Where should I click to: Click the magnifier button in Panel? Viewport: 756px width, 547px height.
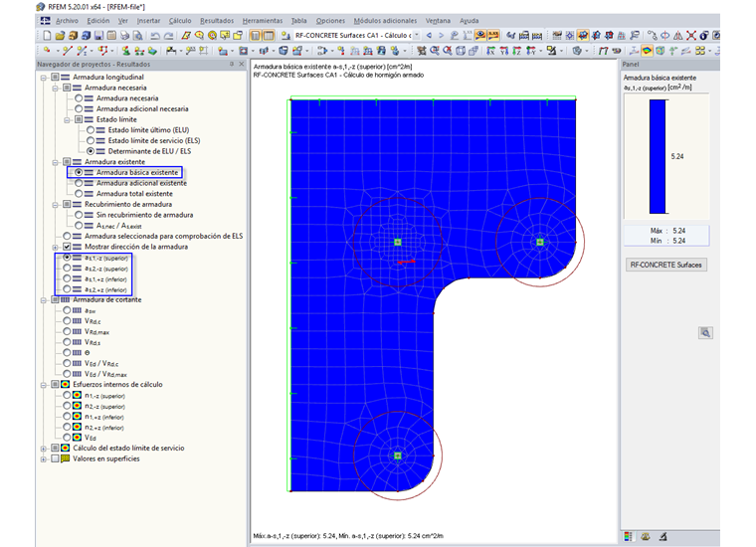(x=705, y=333)
